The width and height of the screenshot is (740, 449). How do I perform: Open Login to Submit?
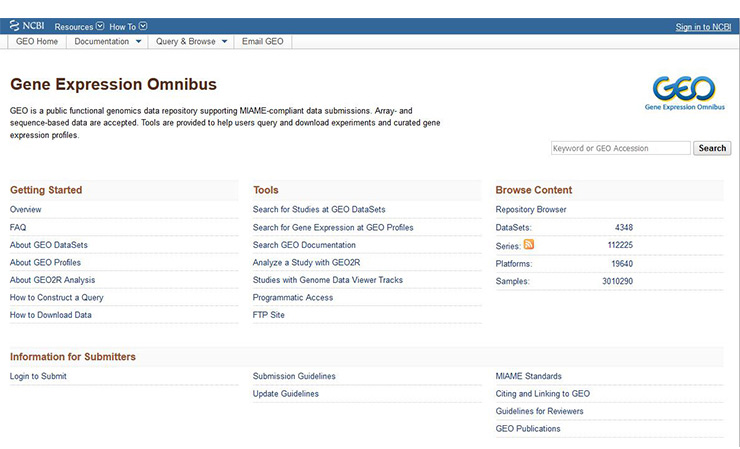38,376
